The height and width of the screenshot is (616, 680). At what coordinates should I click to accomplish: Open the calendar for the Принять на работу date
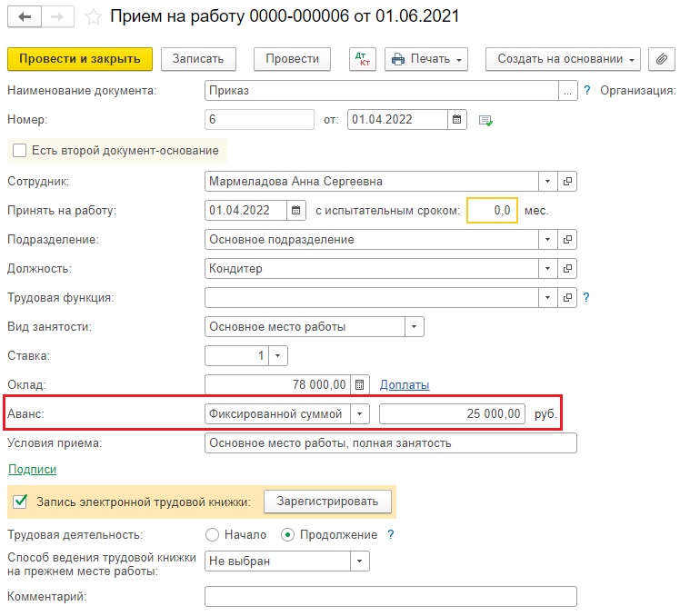pyautogui.click(x=296, y=210)
